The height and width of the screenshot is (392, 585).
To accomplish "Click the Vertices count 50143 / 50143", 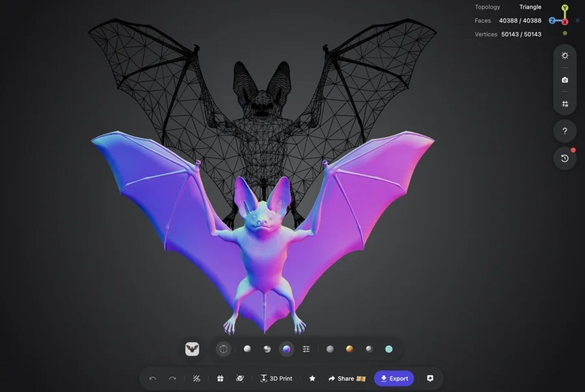I will coord(521,34).
